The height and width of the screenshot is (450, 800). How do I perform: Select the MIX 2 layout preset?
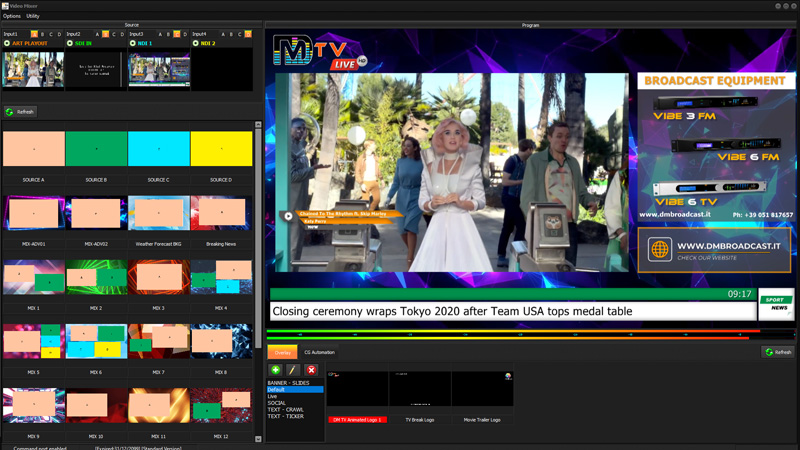(96, 277)
